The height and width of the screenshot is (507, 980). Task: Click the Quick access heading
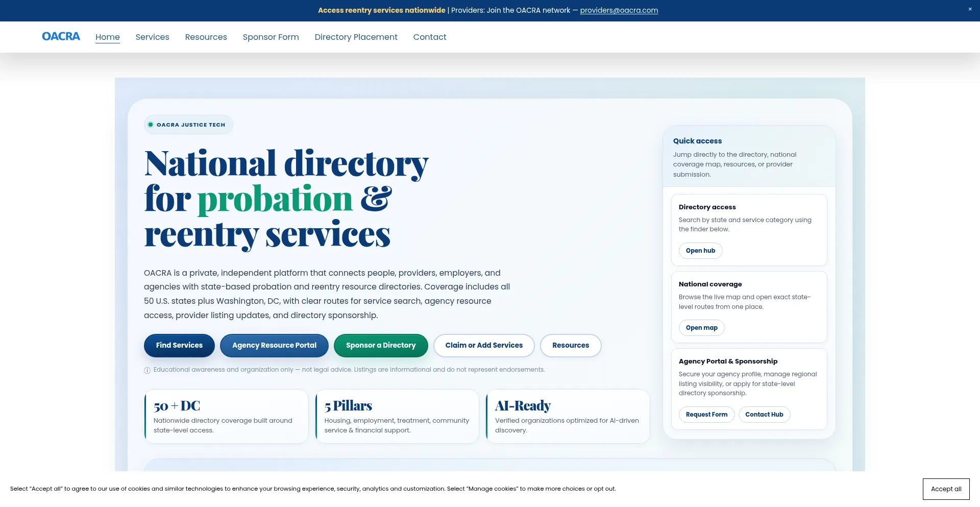click(697, 141)
